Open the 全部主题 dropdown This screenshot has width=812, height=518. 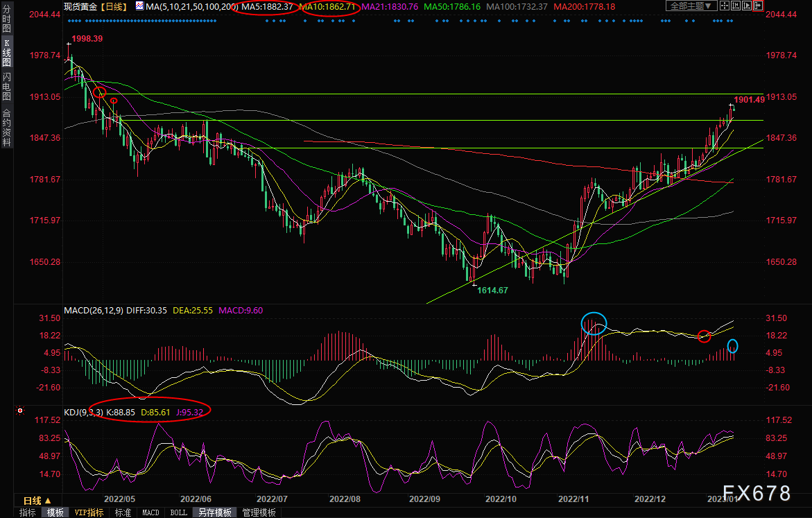(691, 6)
